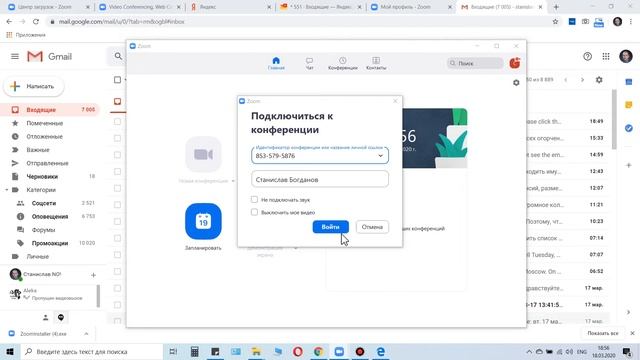Open new browser tab with plus
Image resolution: width=640 pixels, height=360 pixels.
tap(556, 7)
